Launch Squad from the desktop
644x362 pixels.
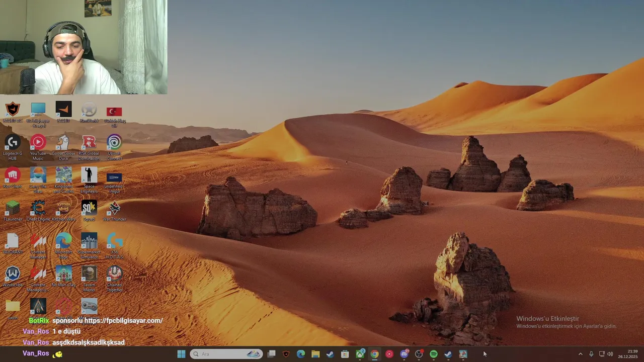point(89,211)
